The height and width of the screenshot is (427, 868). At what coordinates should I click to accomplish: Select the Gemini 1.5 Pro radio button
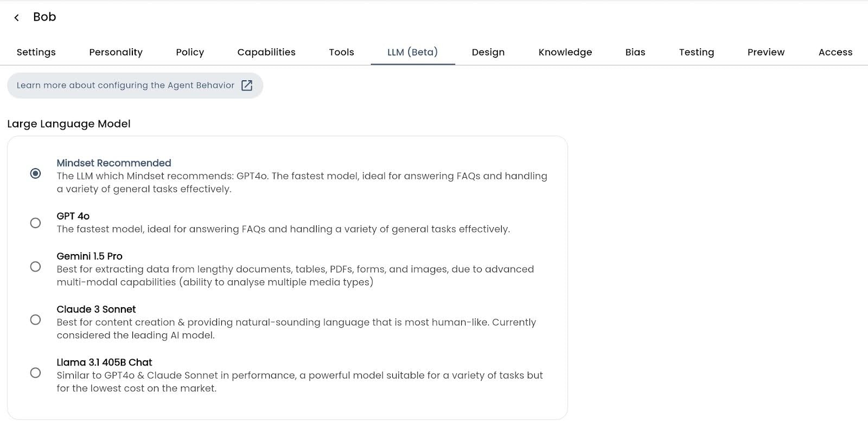click(35, 267)
